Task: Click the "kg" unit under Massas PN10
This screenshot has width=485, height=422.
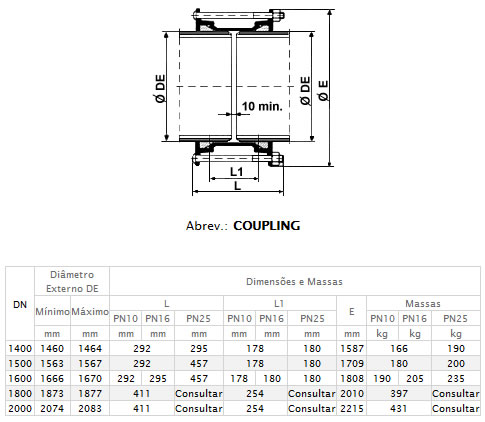Action: 382,334
